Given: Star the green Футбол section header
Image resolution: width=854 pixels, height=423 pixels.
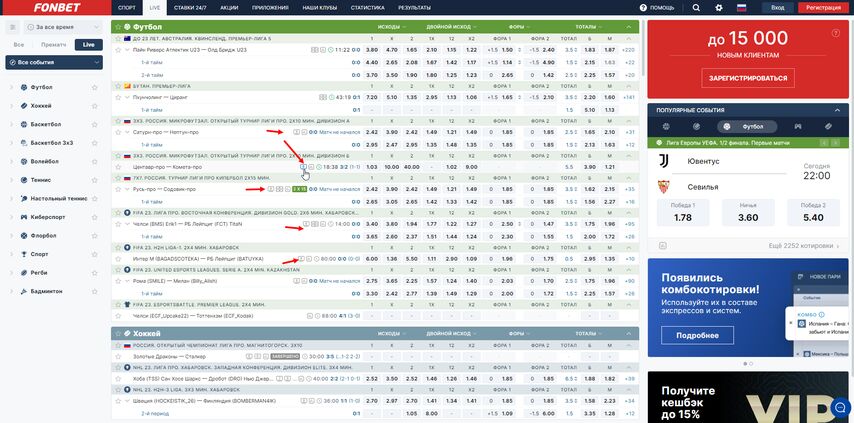Looking at the screenshot, I should pyautogui.click(x=118, y=27).
